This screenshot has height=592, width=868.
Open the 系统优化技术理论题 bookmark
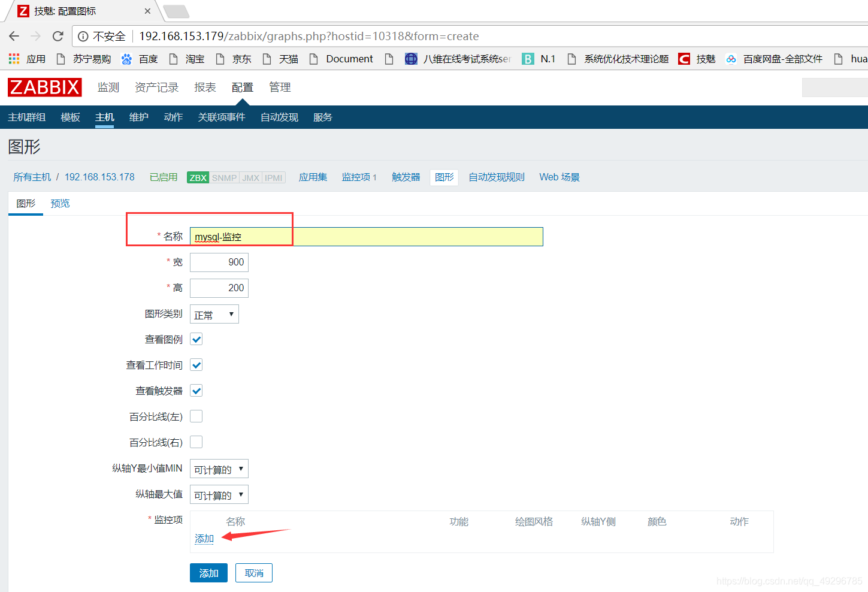tap(618, 59)
